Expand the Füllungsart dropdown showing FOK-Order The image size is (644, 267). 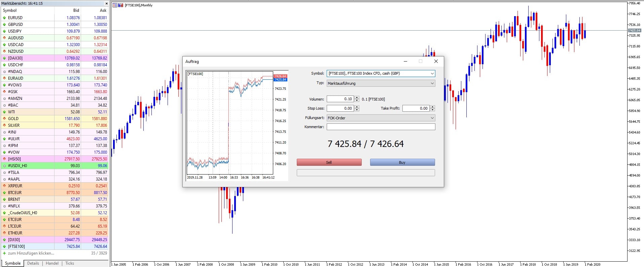pyautogui.click(x=432, y=118)
